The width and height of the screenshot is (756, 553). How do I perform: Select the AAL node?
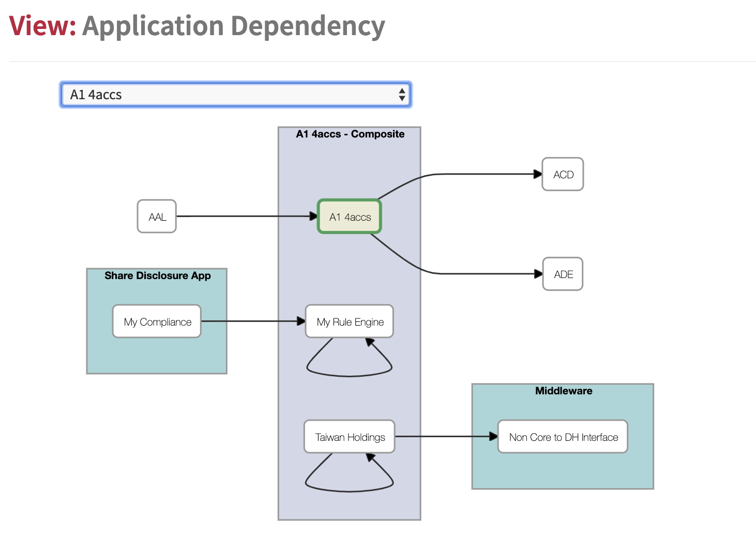coord(157,217)
